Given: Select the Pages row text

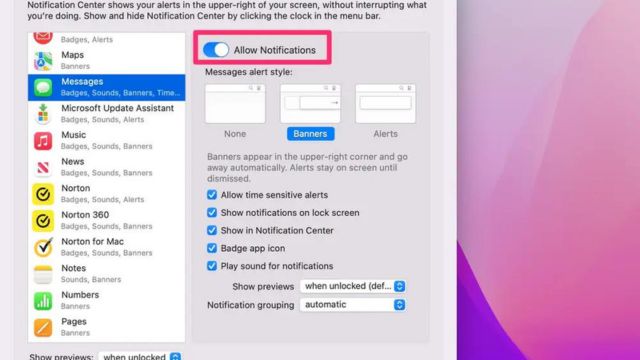Looking at the screenshot, I should [75, 327].
